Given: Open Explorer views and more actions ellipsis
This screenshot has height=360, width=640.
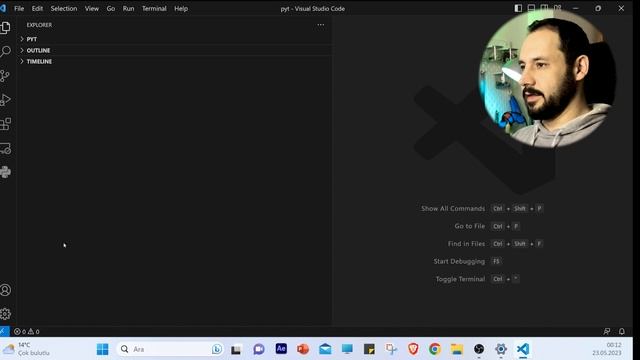Looking at the screenshot, I should [x=321, y=25].
